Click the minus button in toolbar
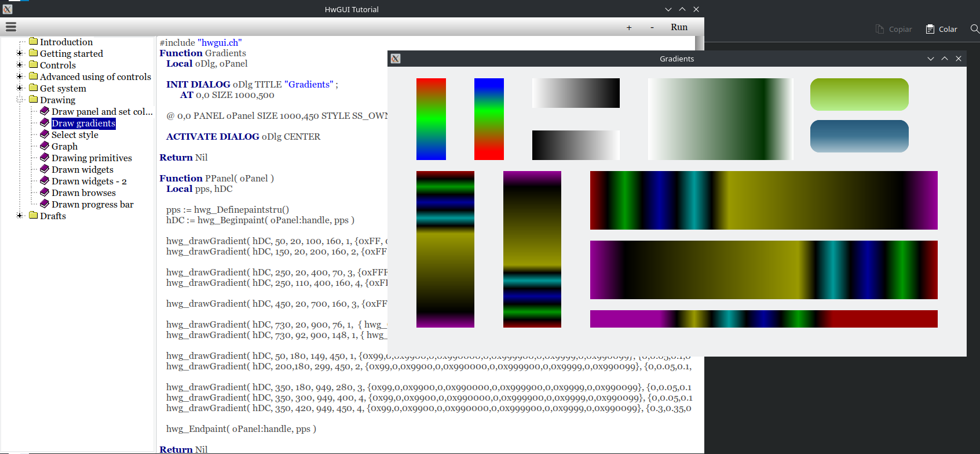Image resolution: width=980 pixels, height=454 pixels. pyautogui.click(x=652, y=27)
